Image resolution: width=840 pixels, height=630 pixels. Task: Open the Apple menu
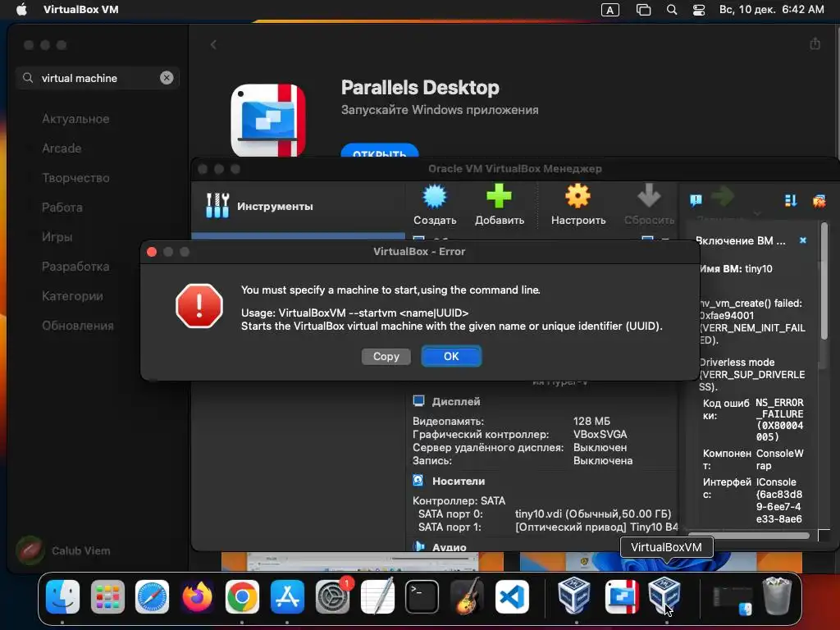click(x=21, y=9)
